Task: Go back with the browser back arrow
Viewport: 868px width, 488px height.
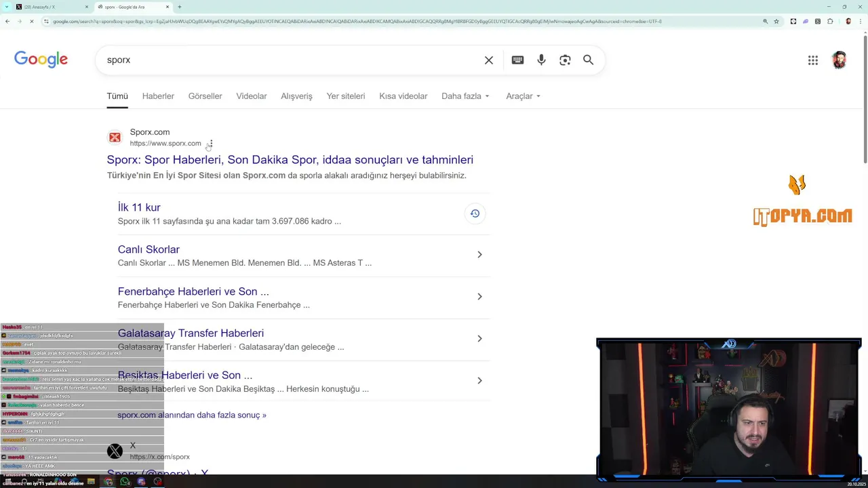Action: click(x=7, y=21)
